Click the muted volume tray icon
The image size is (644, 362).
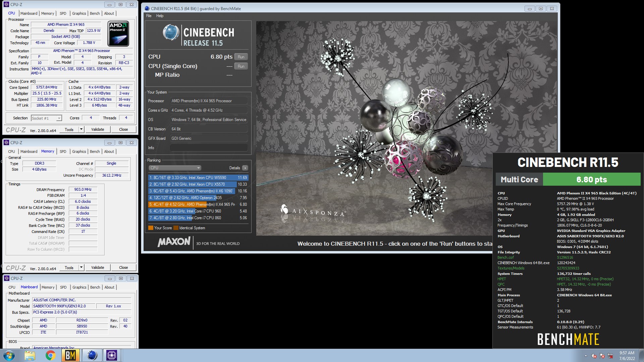pos(594,356)
